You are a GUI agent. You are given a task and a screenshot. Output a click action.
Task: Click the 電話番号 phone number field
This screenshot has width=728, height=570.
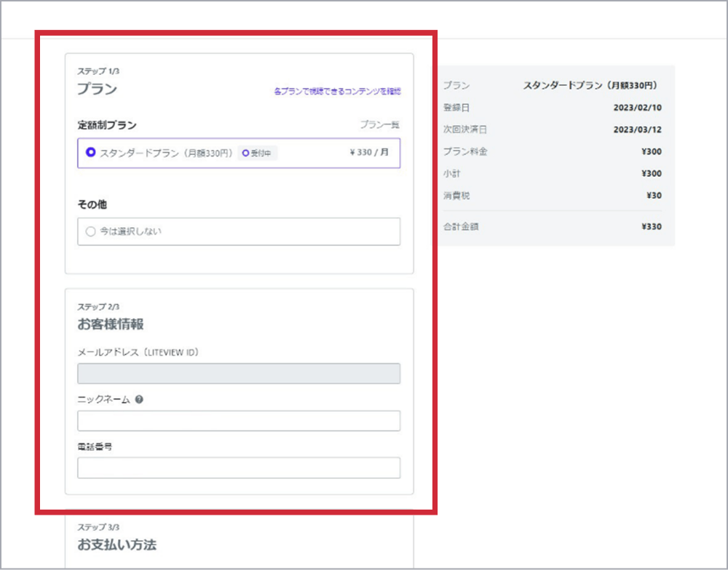239,467
